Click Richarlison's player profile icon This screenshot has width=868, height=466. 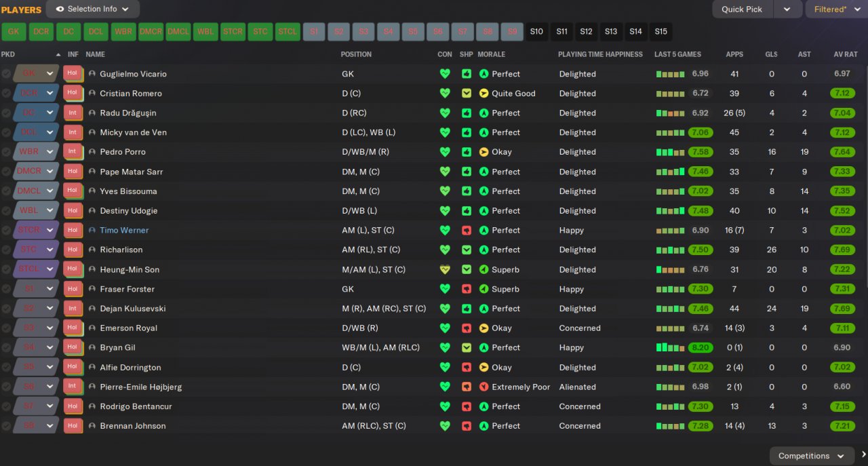(x=92, y=250)
